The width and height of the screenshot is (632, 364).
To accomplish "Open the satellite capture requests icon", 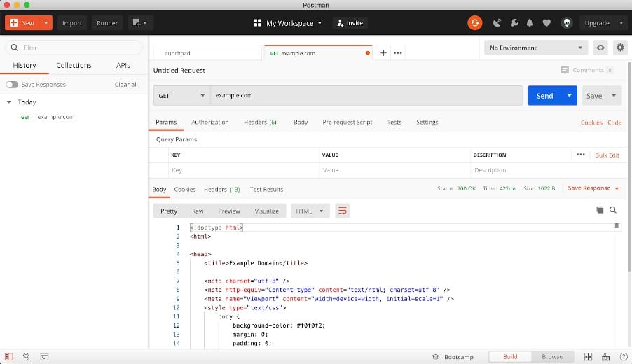I will point(497,23).
